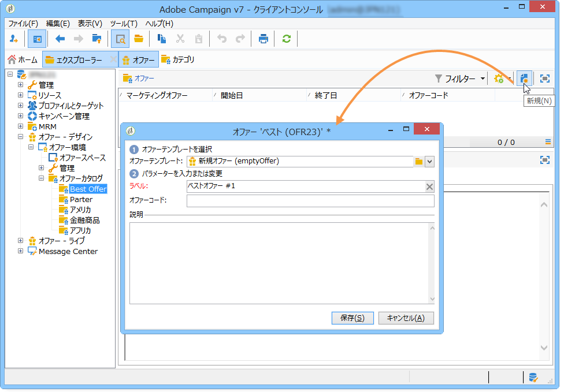
Task: Click the fullscreen icon in list header
Action: tap(545, 79)
